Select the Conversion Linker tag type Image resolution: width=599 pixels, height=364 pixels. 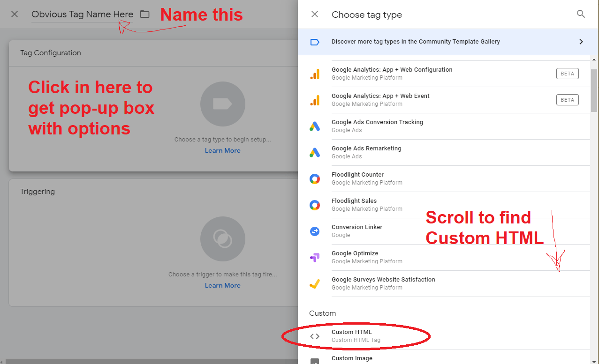coord(356,231)
